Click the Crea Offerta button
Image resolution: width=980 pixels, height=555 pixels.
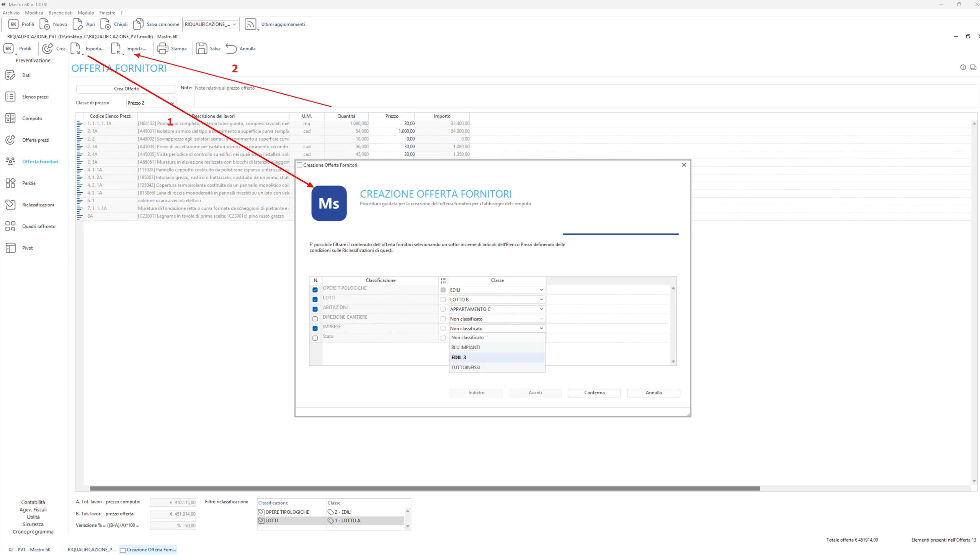[126, 89]
